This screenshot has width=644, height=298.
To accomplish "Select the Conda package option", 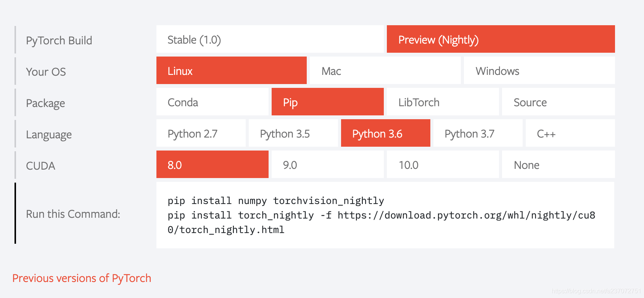I will tap(212, 102).
